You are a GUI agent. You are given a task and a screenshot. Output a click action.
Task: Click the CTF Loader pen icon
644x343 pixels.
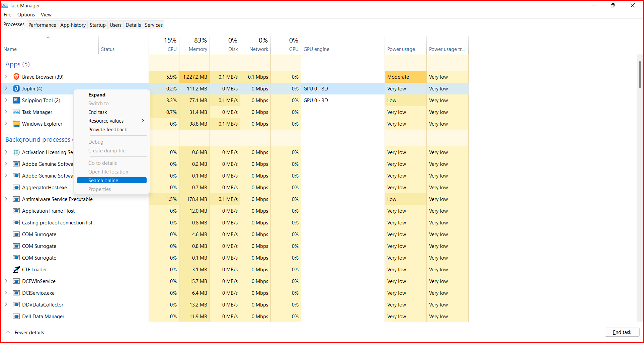(x=16, y=269)
